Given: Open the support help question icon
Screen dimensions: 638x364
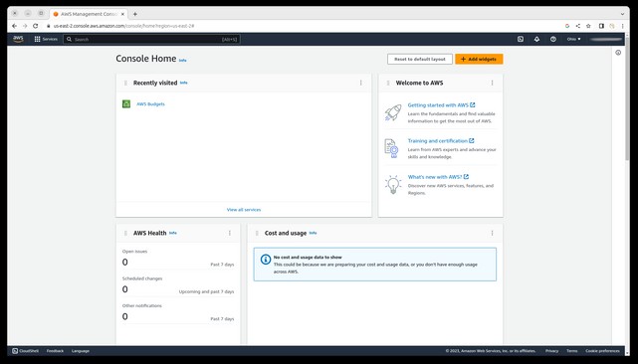Looking at the screenshot, I should click(553, 39).
